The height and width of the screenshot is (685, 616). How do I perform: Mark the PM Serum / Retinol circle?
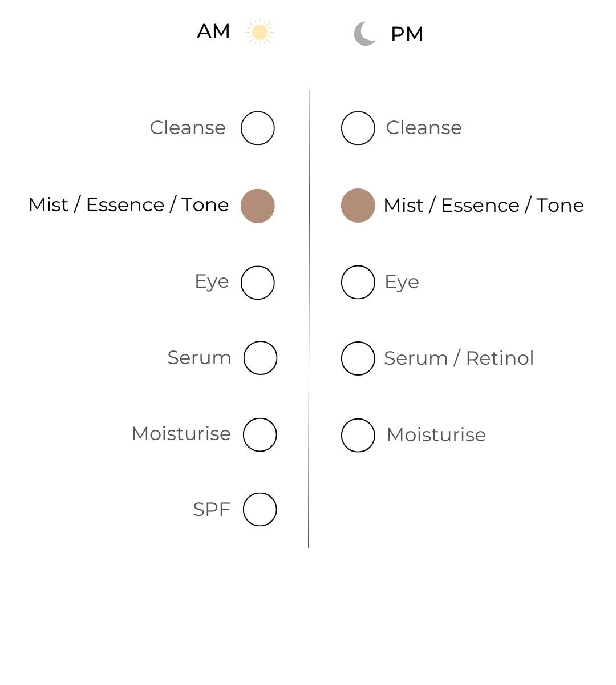(x=358, y=358)
